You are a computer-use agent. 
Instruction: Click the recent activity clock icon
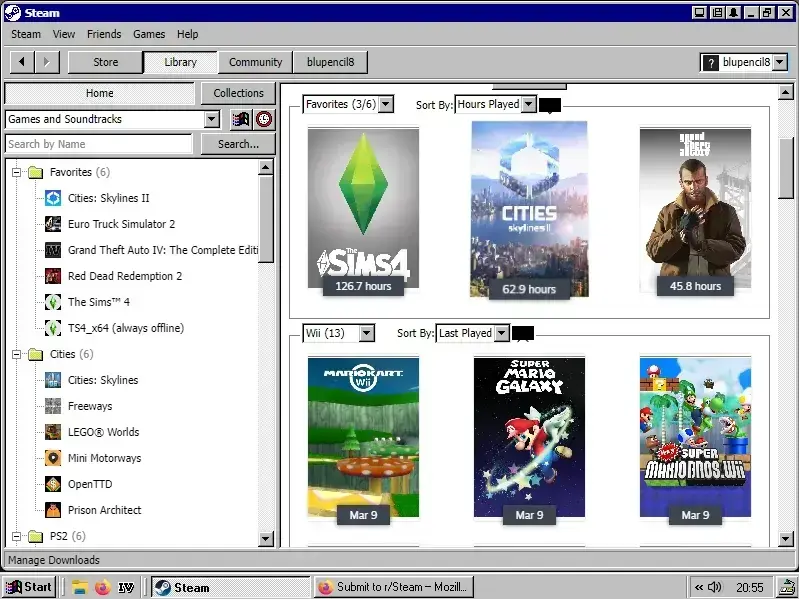pyautogui.click(x=264, y=119)
